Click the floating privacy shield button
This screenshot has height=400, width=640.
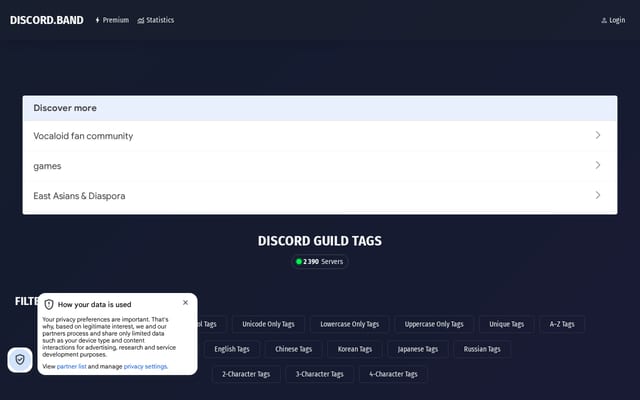[20, 360]
